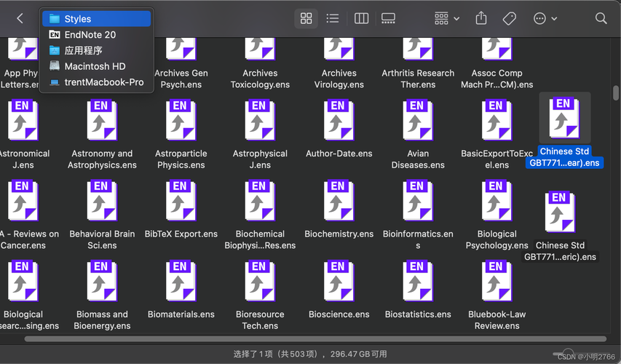Switch to column view
This screenshot has width=621, height=364.
(x=361, y=18)
